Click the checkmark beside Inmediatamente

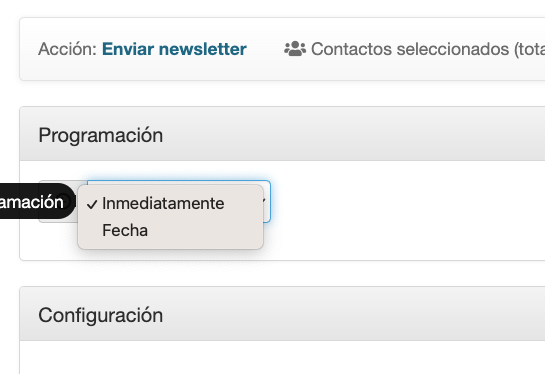coord(92,204)
